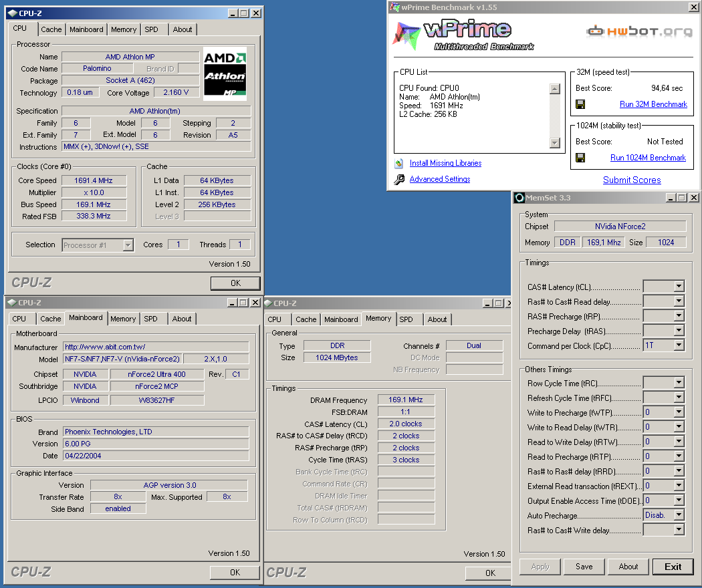Expand the Processor #1 selection dropdown
The image size is (702, 588).
128,245
